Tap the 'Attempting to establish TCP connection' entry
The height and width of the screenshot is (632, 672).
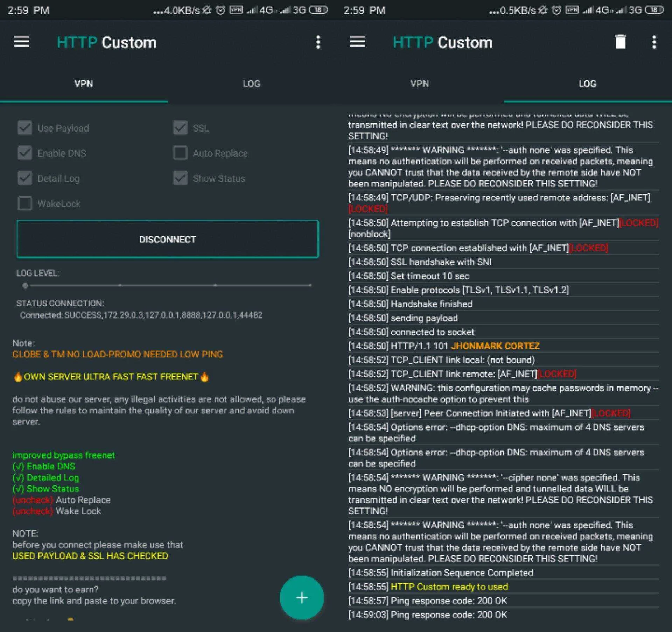pos(503,228)
